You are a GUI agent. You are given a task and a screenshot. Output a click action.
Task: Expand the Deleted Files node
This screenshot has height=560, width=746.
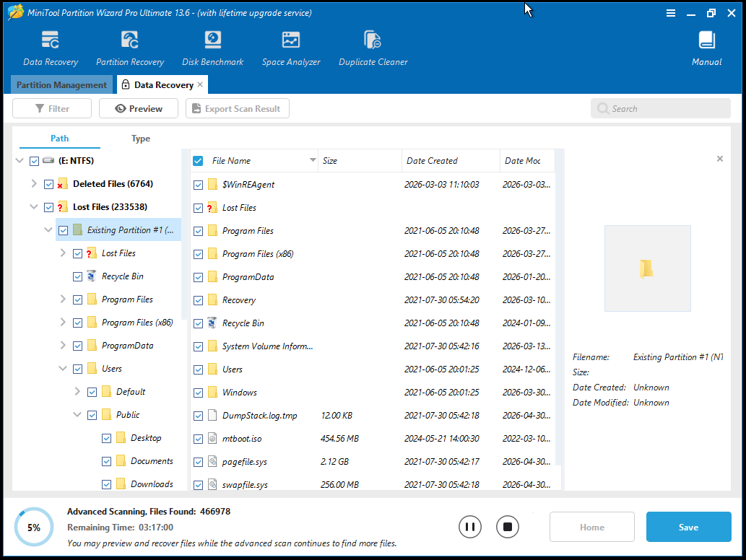pyautogui.click(x=34, y=183)
